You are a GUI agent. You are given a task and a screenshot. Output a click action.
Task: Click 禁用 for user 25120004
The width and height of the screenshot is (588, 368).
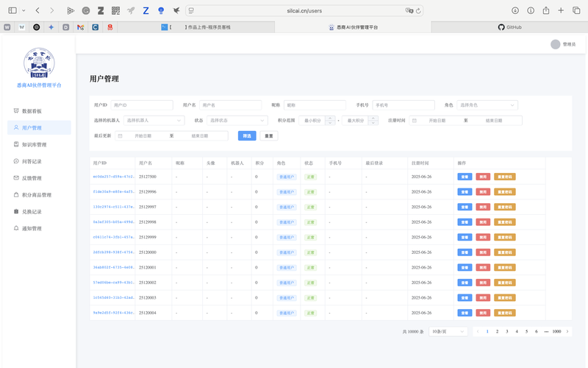coord(483,313)
